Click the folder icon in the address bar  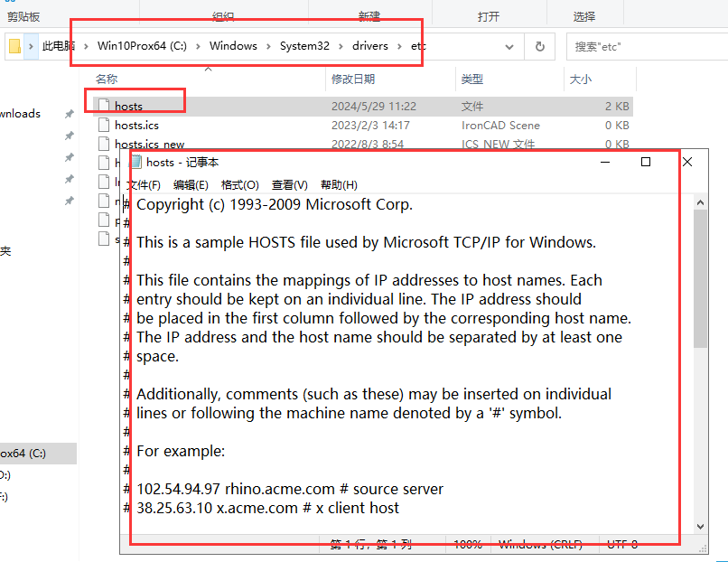pyautogui.click(x=14, y=46)
